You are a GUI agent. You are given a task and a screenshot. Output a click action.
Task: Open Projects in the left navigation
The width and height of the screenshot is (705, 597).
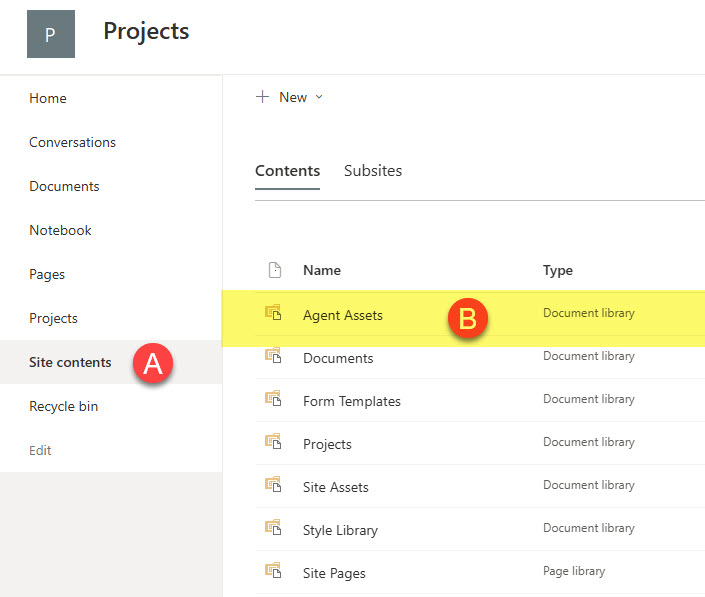[x=54, y=319]
